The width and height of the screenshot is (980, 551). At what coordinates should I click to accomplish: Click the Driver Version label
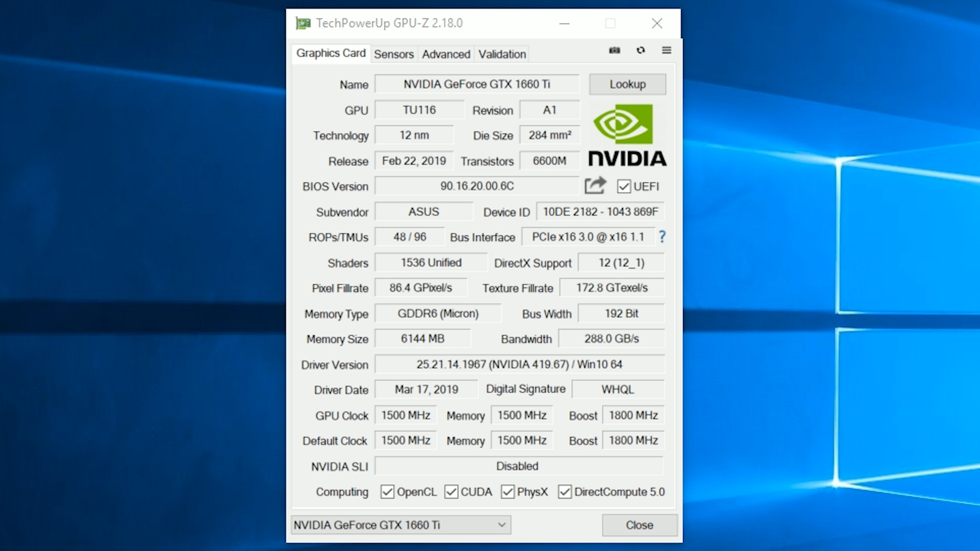coord(335,365)
